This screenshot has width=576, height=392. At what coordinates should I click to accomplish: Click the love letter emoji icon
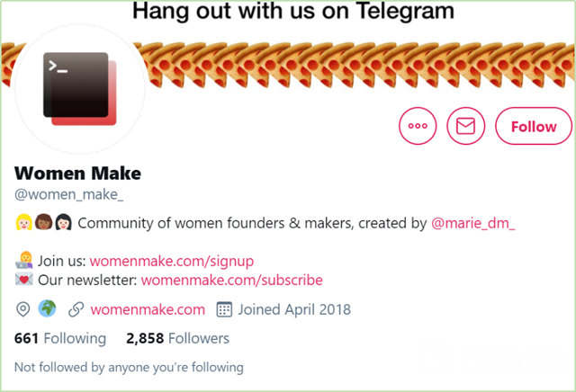click(24, 280)
